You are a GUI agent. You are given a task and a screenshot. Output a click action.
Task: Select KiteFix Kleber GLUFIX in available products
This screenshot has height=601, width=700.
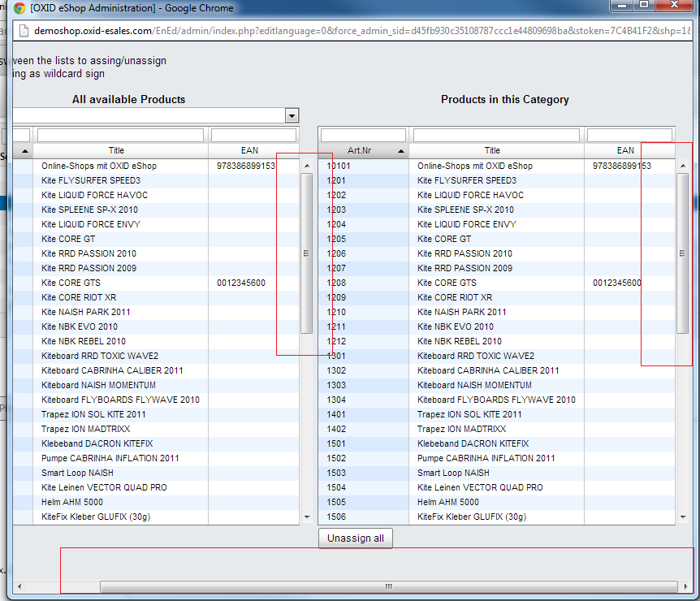(x=96, y=517)
